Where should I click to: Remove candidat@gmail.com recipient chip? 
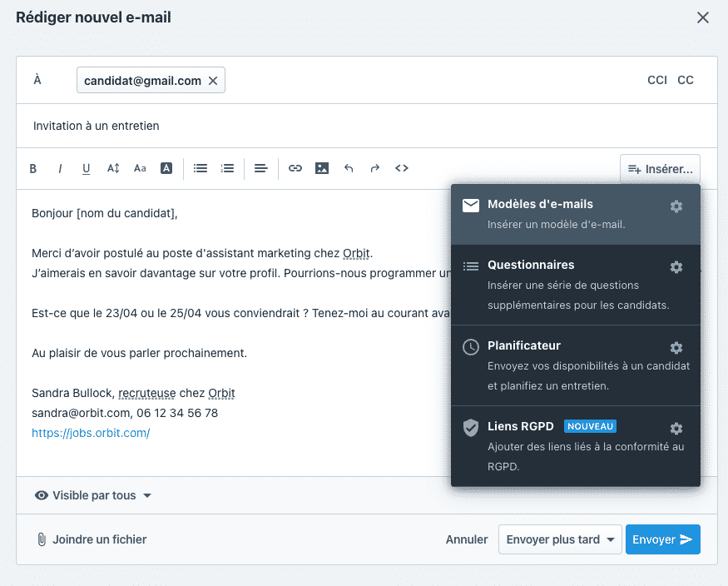tap(213, 81)
